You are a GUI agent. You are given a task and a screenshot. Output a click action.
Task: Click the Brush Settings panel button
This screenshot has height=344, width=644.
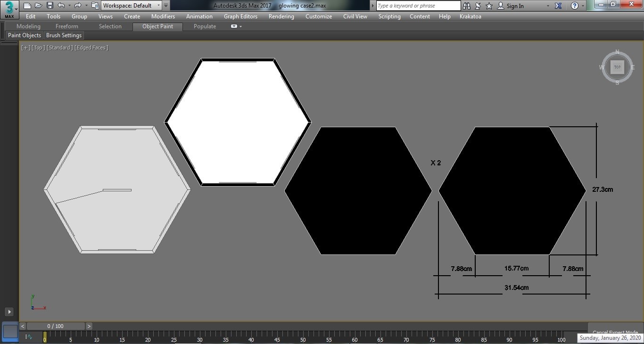64,35
